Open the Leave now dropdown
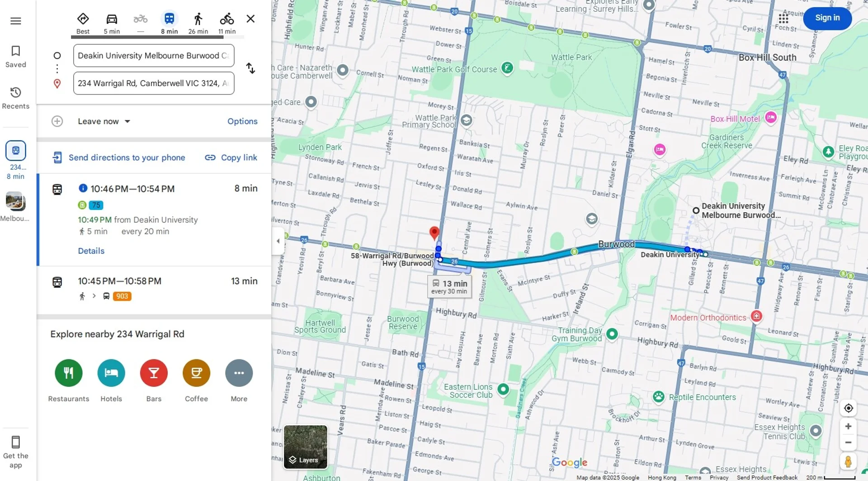The image size is (868, 481). [104, 121]
